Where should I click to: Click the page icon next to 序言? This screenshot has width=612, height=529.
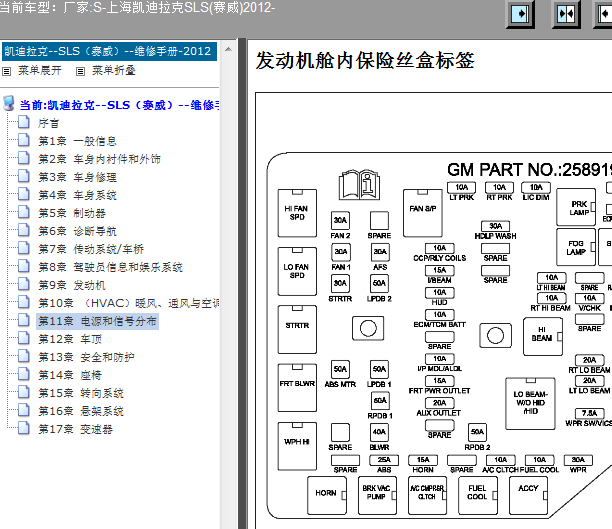click(24, 122)
